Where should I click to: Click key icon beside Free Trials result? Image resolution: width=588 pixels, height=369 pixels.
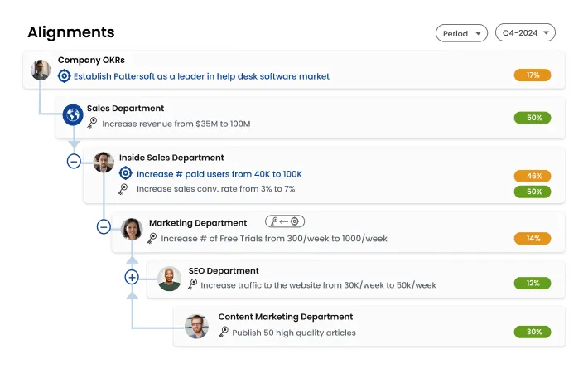[152, 238]
